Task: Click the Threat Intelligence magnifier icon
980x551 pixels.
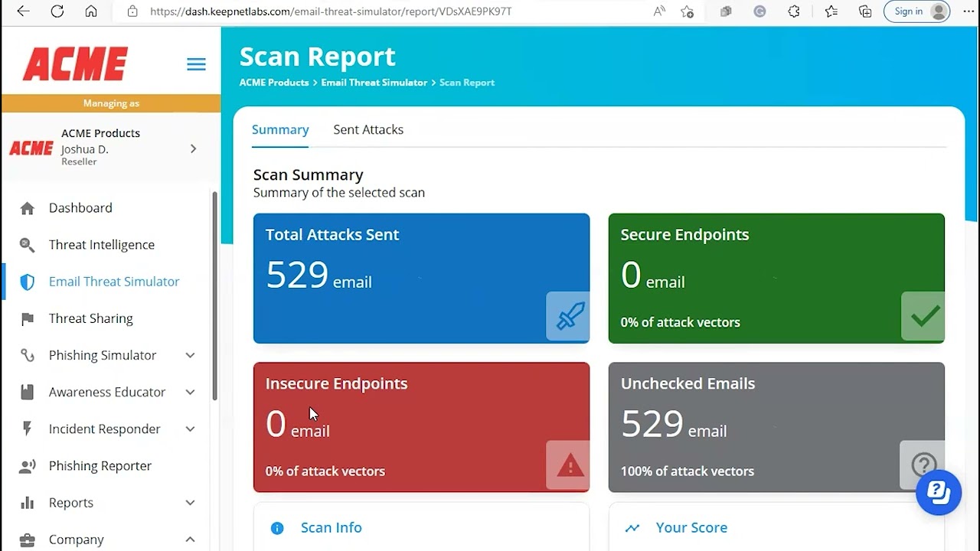Action: pos(28,245)
